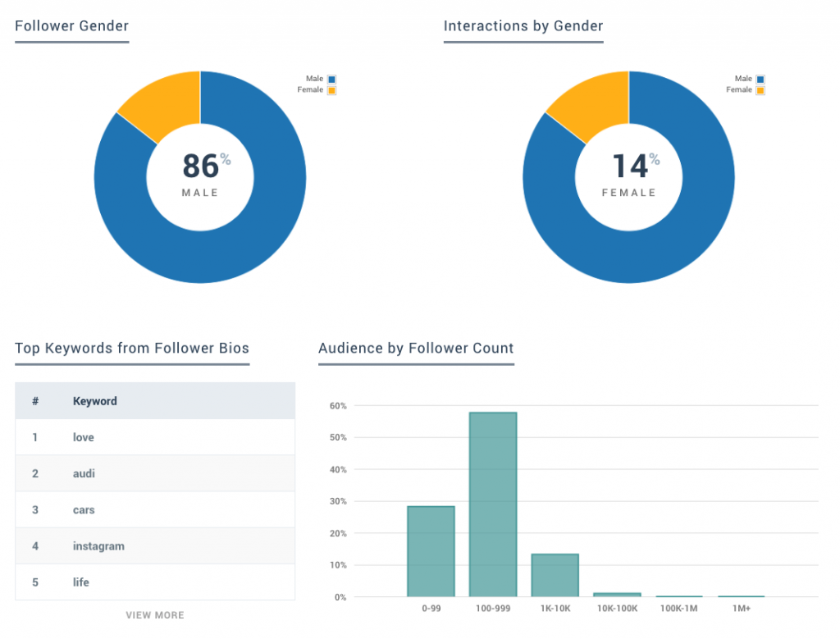This screenshot has height=639, width=840.
Task: Click the Male legend swatch in Interactions by Gender
Action: click(x=760, y=80)
